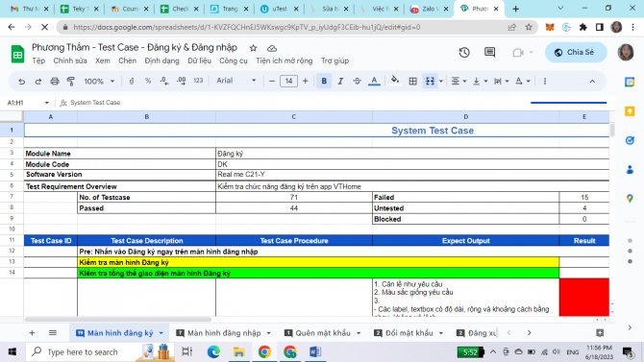Increase font size with plus button
The height and width of the screenshot is (362, 644).
click(305, 82)
